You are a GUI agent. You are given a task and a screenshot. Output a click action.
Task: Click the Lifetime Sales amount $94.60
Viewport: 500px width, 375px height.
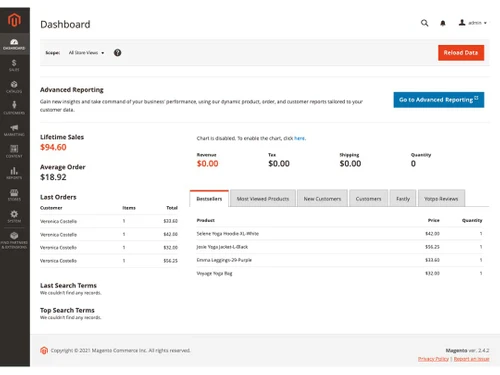(x=53, y=147)
